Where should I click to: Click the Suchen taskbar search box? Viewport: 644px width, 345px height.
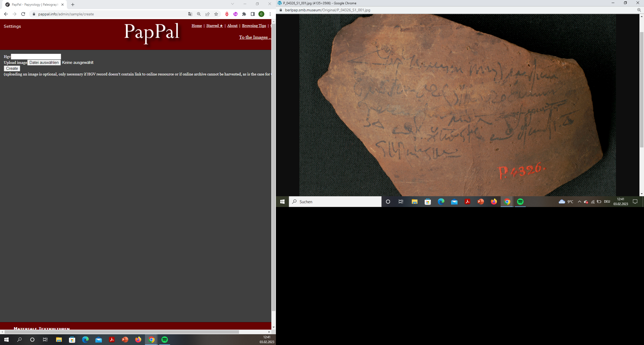335,202
